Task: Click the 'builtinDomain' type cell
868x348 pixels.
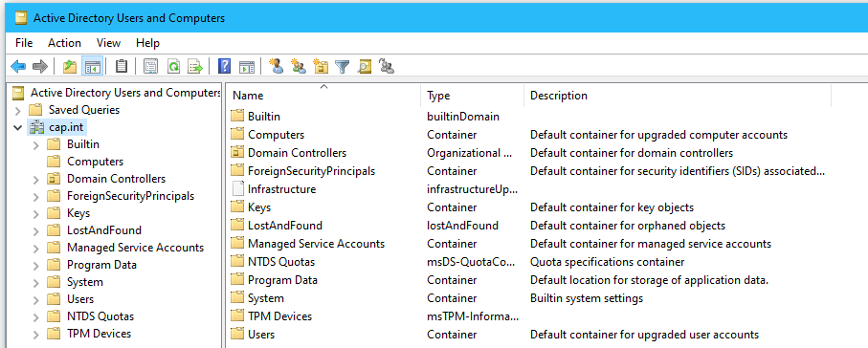Action: (x=463, y=117)
